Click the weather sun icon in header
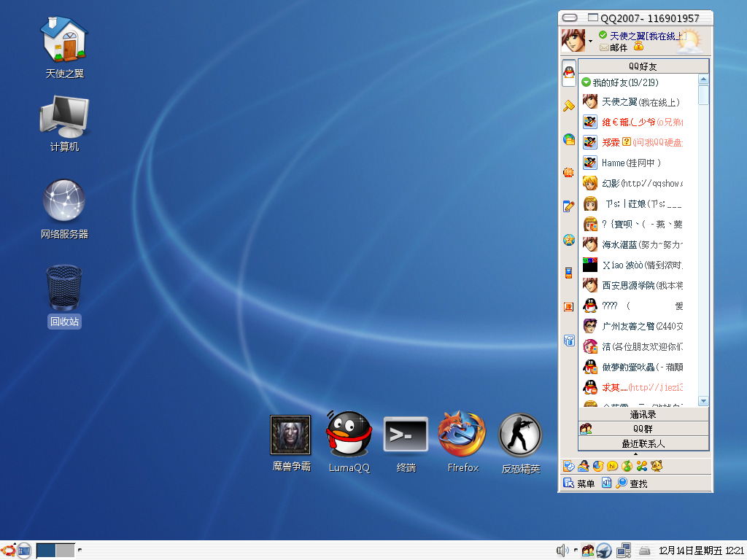Image resolution: width=747 pixels, height=560 pixels. point(689,41)
